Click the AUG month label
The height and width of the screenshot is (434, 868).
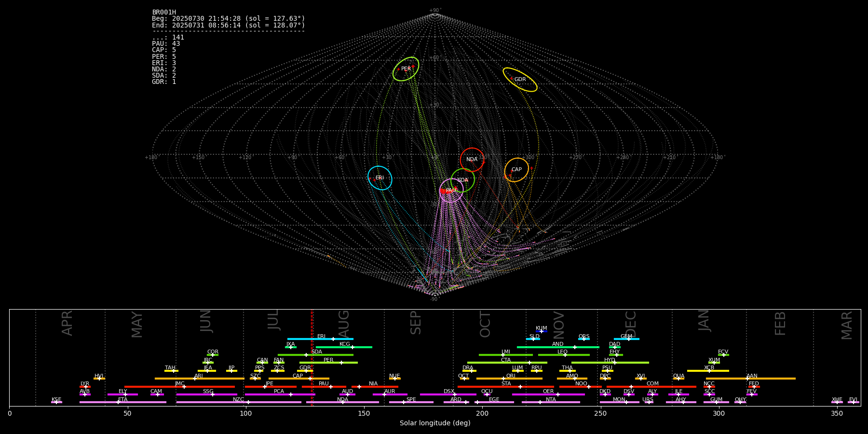pos(343,324)
